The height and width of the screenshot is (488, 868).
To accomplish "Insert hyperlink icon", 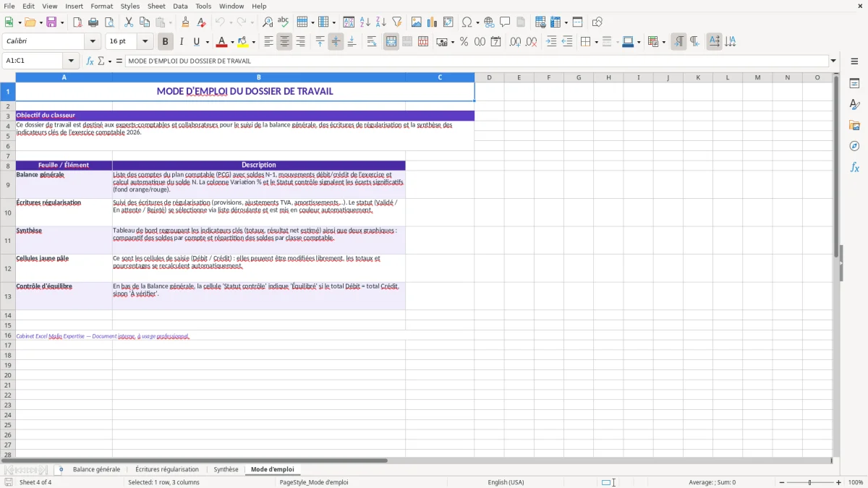I will point(489,22).
